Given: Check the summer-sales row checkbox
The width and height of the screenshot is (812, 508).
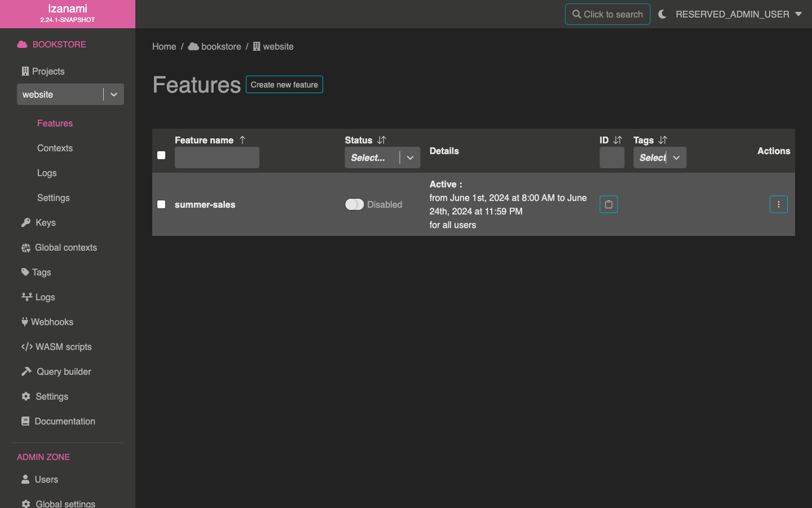Looking at the screenshot, I should [x=161, y=204].
